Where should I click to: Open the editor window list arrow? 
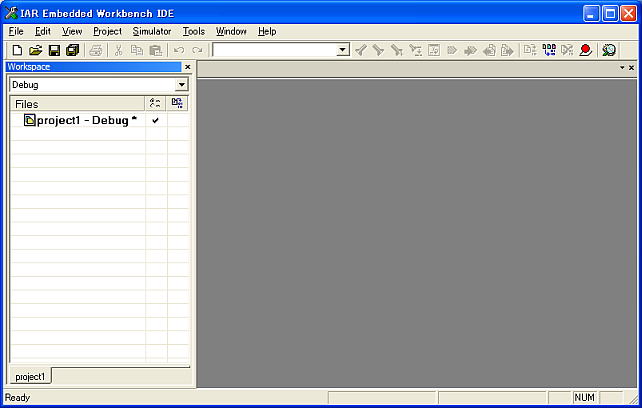(622, 68)
